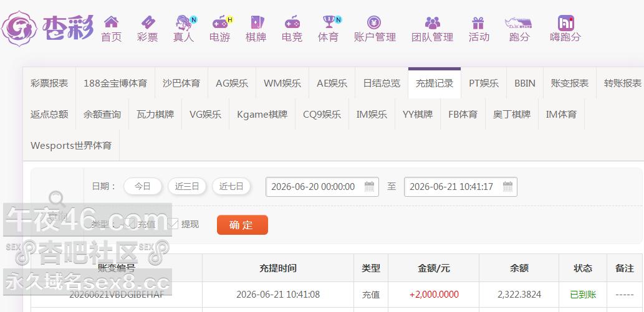Toggle the 充值 deposit checkbox

point(130,224)
